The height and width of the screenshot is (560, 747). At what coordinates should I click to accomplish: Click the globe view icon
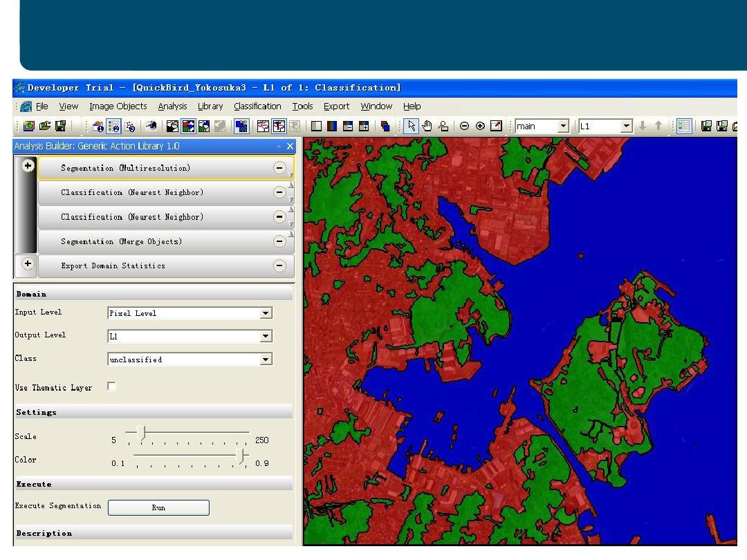(x=151, y=126)
